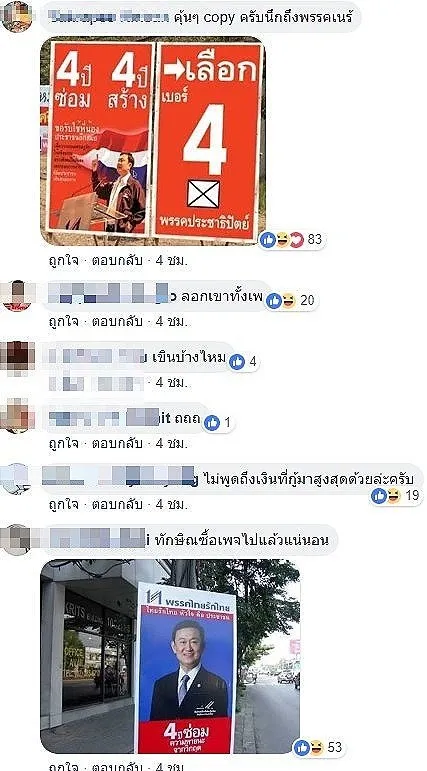Click the like reaction icon showing 1
The height and width of the screenshot is (771, 427).
pos(212,422)
